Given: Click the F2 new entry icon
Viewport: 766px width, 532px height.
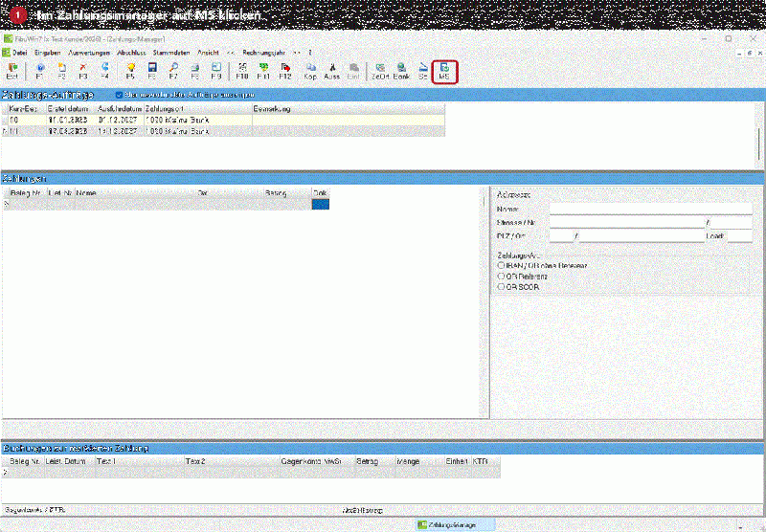Looking at the screenshot, I should coord(61,71).
